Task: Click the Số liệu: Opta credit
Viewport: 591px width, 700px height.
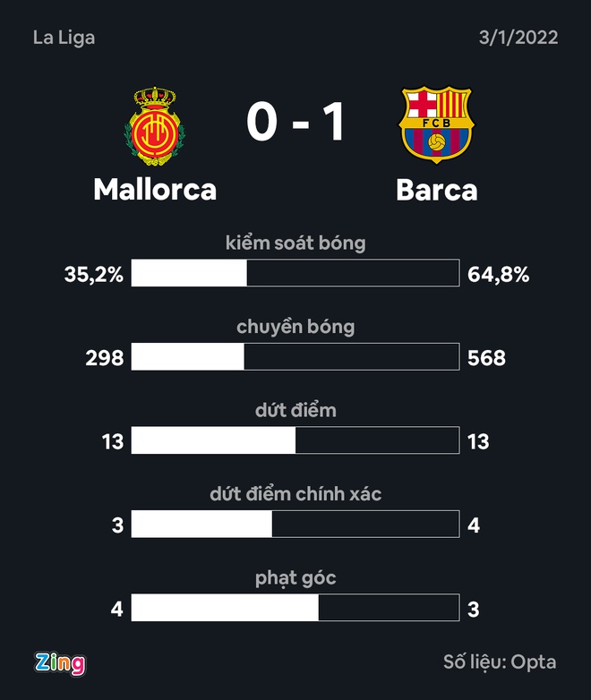Action: [x=500, y=662]
